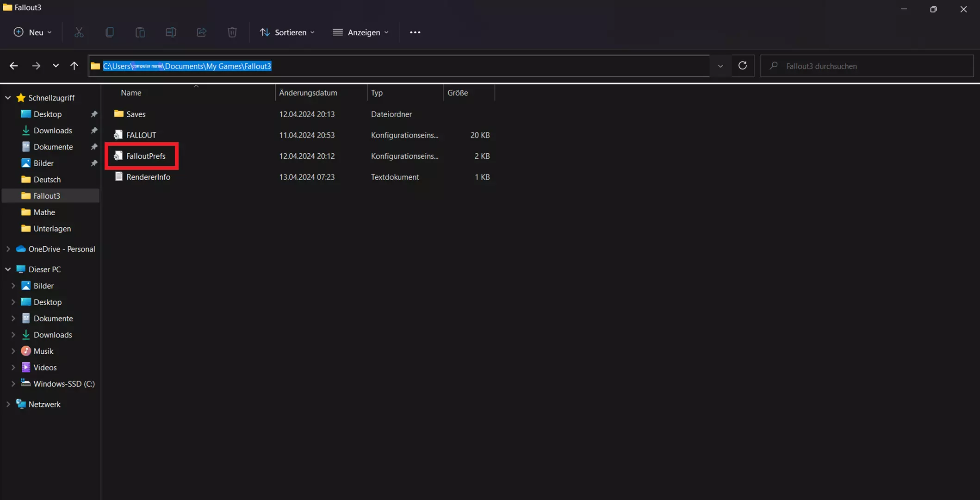Open Windows-SSD (C:) in sidebar
The height and width of the screenshot is (500, 980).
(x=64, y=384)
